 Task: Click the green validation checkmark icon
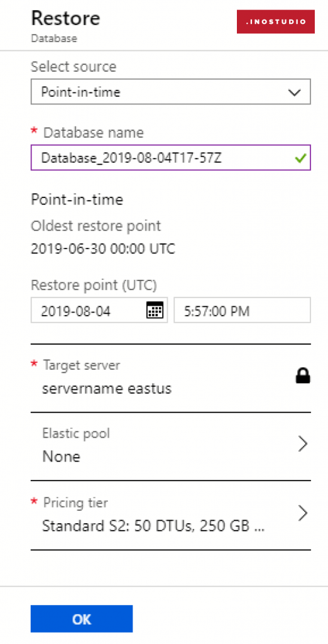coord(300,158)
